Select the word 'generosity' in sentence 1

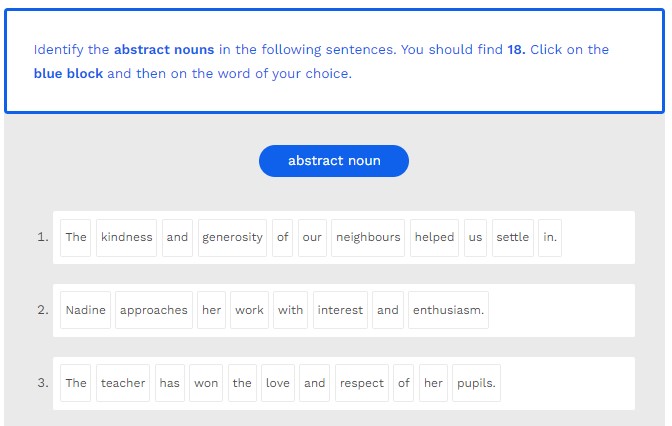coord(232,238)
